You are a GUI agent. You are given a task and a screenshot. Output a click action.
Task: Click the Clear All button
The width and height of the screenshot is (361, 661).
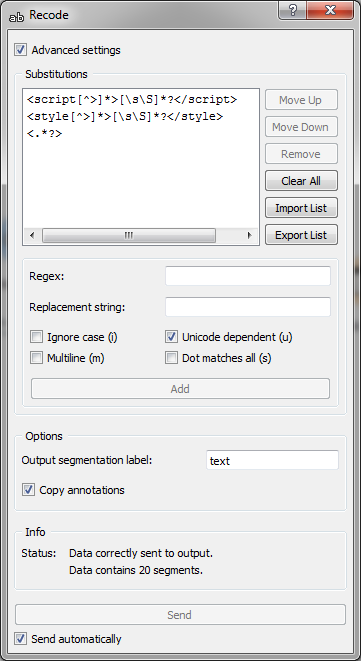(301, 181)
